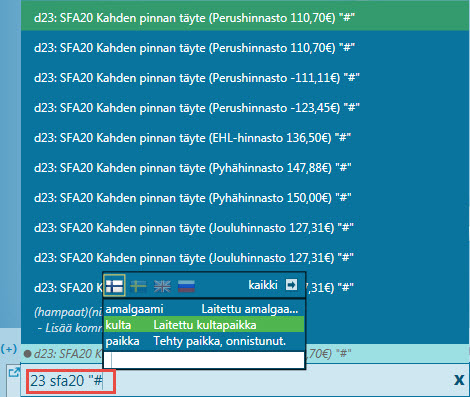Open the pop-out icon beside the command field
Viewport: 470px width, 397px height.
coord(14,372)
